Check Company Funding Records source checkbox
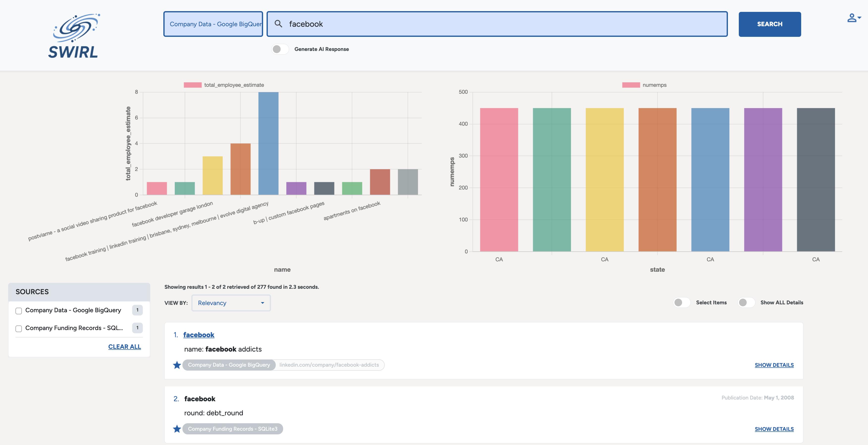Viewport: 868px width, 445px height. [x=19, y=329]
